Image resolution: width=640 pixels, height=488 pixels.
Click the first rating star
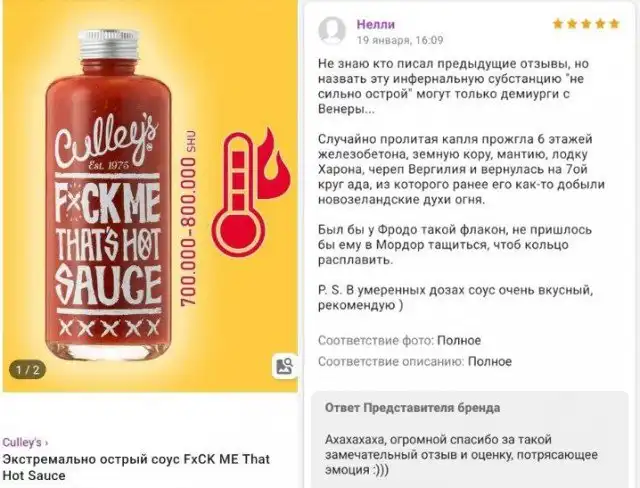[x=558, y=24]
